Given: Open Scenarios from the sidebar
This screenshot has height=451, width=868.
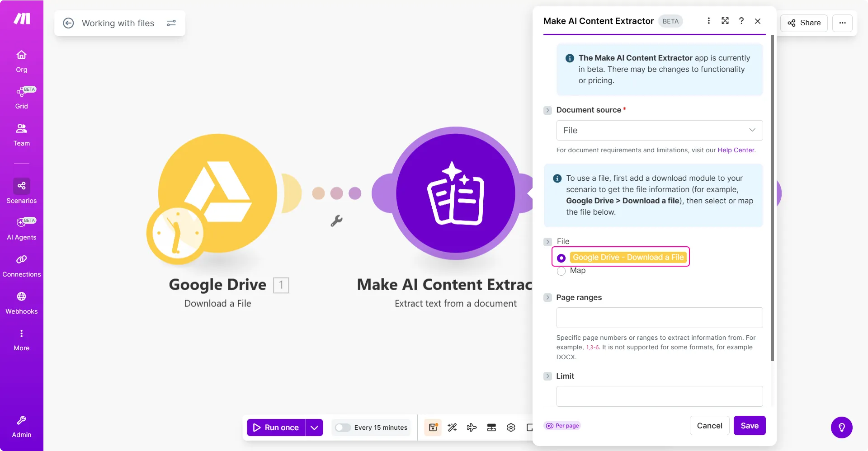Looking at the screenshot, I should 22,192.
